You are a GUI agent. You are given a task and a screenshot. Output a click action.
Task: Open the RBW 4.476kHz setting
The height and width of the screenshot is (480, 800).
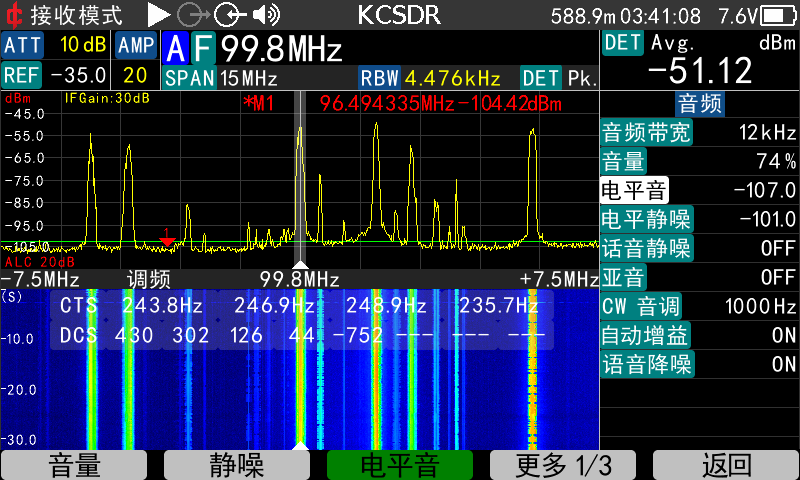point(436,78)
